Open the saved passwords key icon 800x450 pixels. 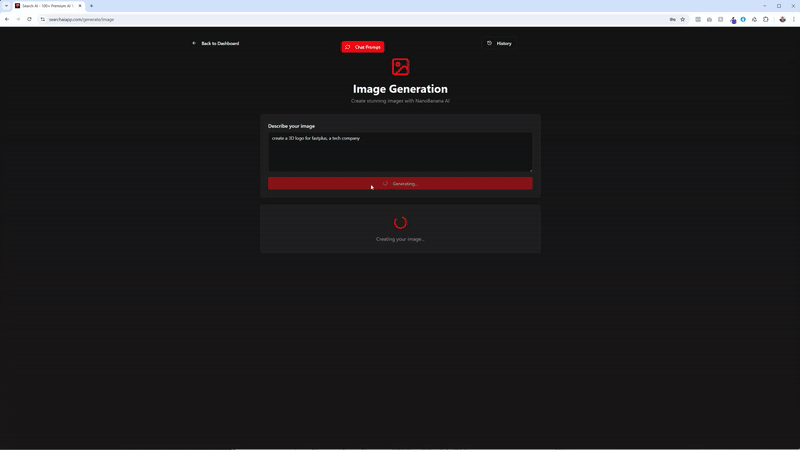672,19
